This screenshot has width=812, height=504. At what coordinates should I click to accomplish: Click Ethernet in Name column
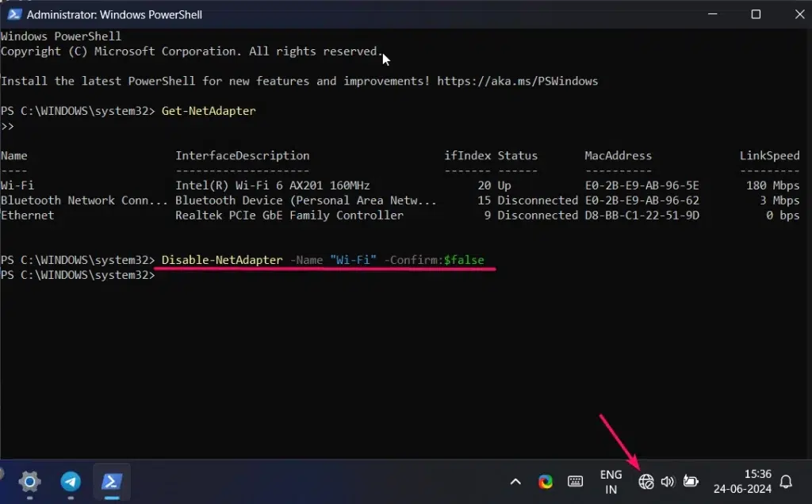pyautogui.click(x=27, y=216)
